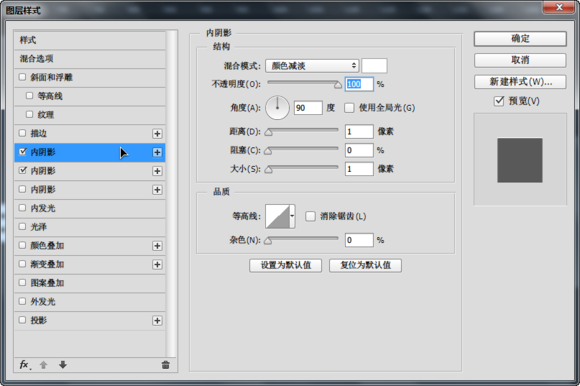Click the 等高线 contour thumbnail
The height and width of the screenshot is (386, 580).
(x=277, y=216)
